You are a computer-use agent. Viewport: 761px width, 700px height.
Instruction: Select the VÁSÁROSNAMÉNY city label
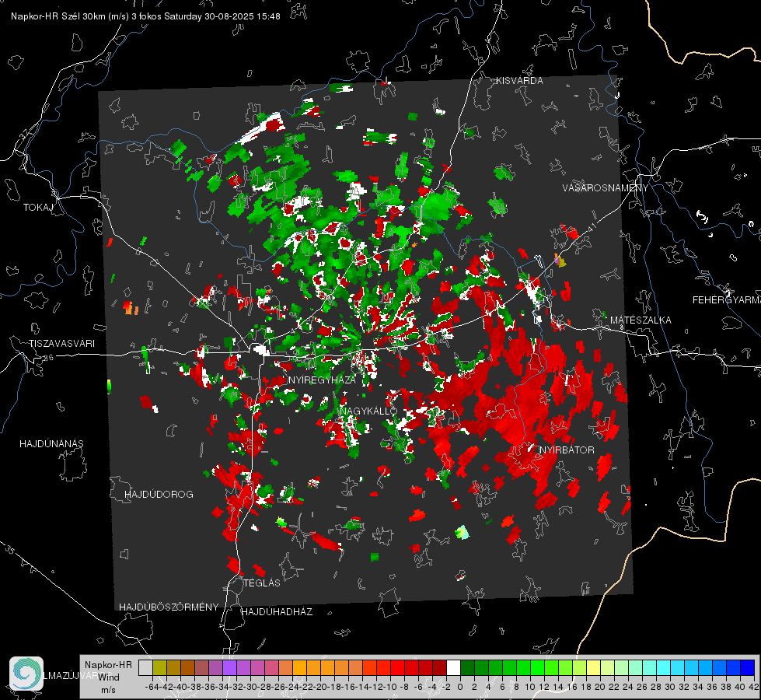point(606,188)
